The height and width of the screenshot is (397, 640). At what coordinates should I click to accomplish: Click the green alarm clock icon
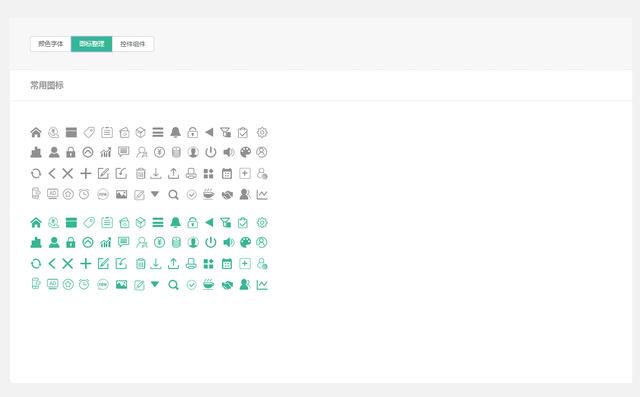tap(84, 284)
